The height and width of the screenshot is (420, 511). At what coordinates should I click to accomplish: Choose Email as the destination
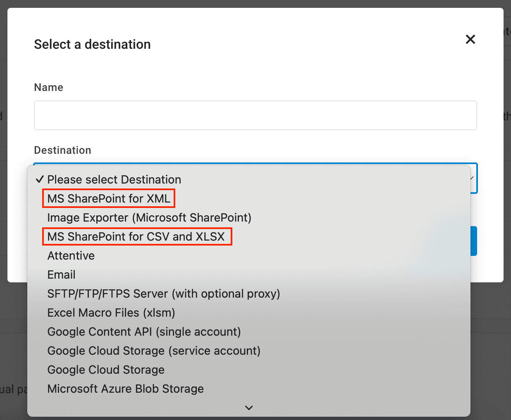(x=62, y=274)
